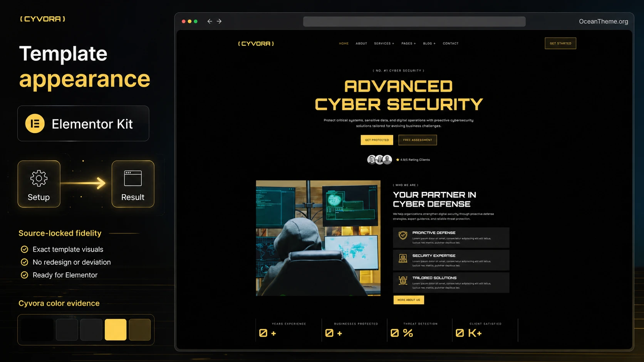
Task: Click the Threat Detection counter
Action: click(x=419, y=330)
